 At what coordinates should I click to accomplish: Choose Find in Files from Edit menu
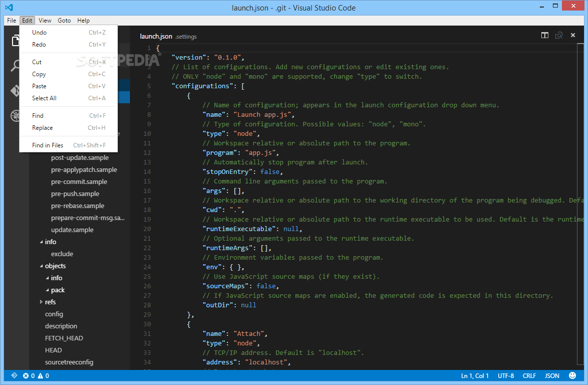coord(69,145)
